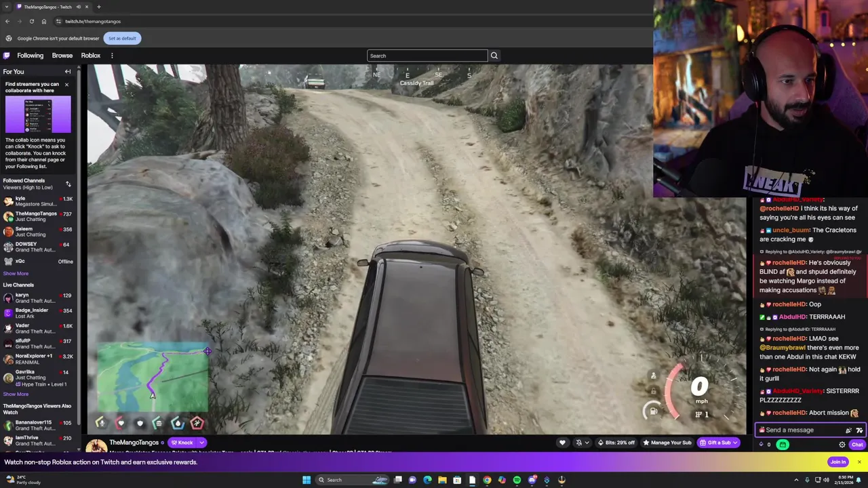This screenshot has height=488, width=868.
Task: Click the heart follow icon
Action: (x=562, y=443)
